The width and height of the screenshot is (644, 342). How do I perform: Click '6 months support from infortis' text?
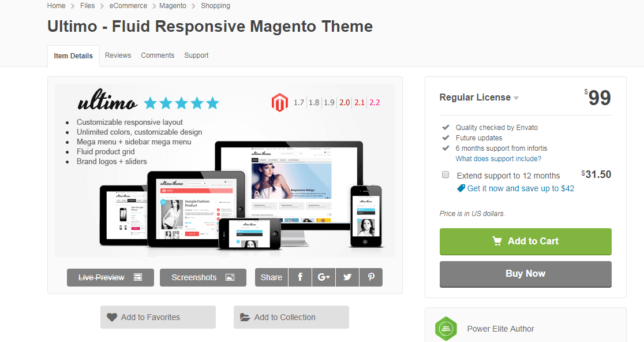[x=501, y=148]
